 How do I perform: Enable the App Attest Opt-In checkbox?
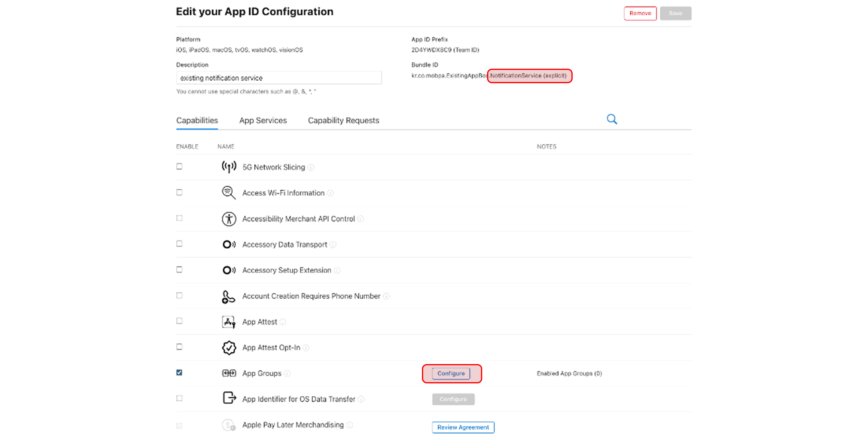pyautogui.click(x=179, y=347)
